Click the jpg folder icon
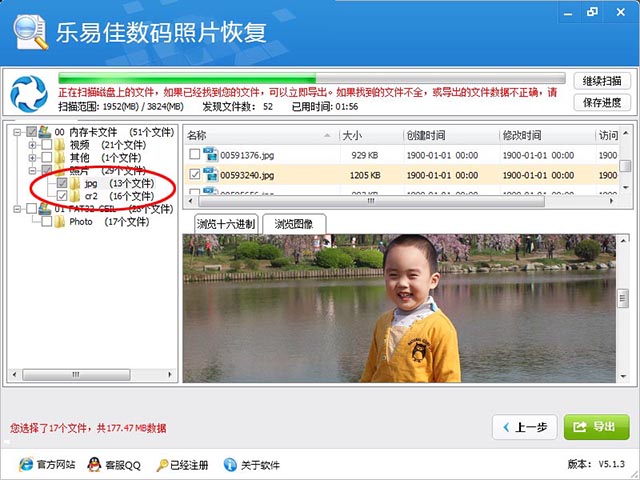The image size is (640, 480). (x=75, y=183)
